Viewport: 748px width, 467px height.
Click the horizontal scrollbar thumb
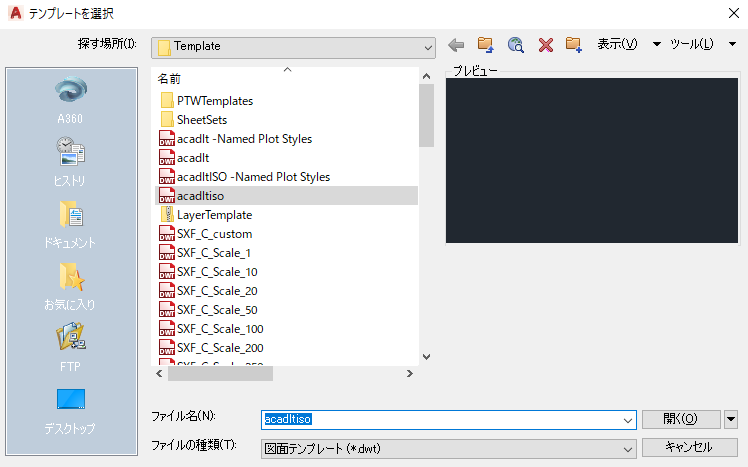(220, 374)
